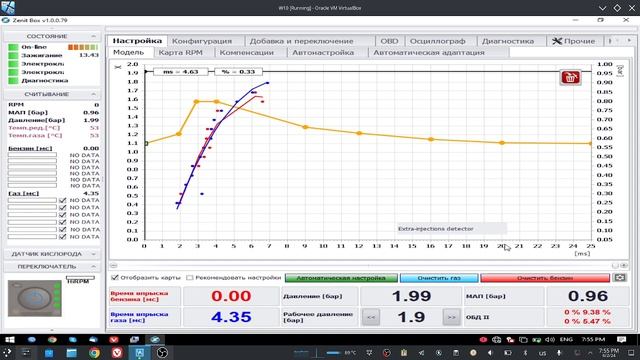This screenshot has height=360, width=640.
Task: Click the expand chart icon beside Очистить бензин
Action: pyautogui.click(x=620, y=278)
